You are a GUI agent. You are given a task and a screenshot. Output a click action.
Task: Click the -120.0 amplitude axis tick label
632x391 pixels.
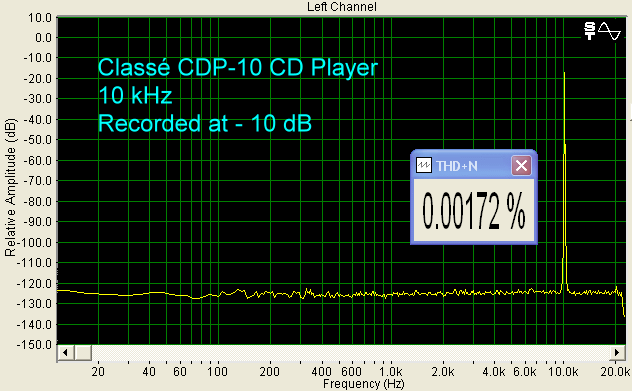34,284
